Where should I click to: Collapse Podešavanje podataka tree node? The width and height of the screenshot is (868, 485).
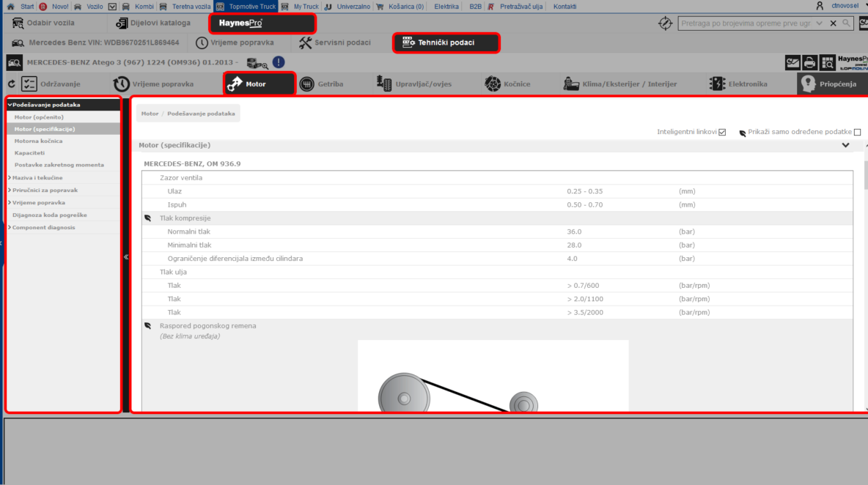10,105
